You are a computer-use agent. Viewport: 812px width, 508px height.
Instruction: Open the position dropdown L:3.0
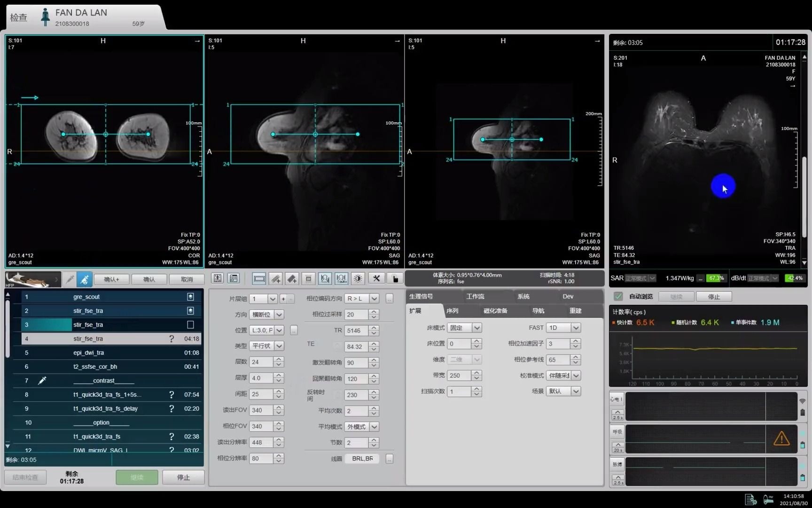tap(279, 330)
